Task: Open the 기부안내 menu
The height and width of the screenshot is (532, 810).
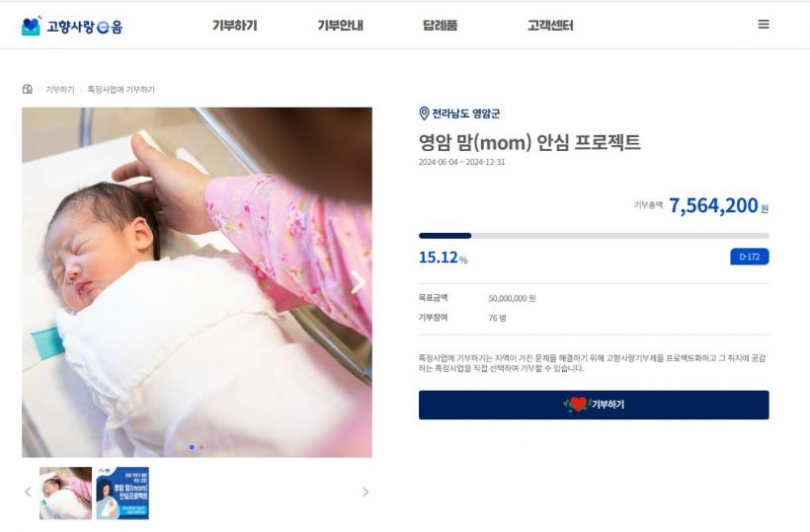Action: point(340,26)
